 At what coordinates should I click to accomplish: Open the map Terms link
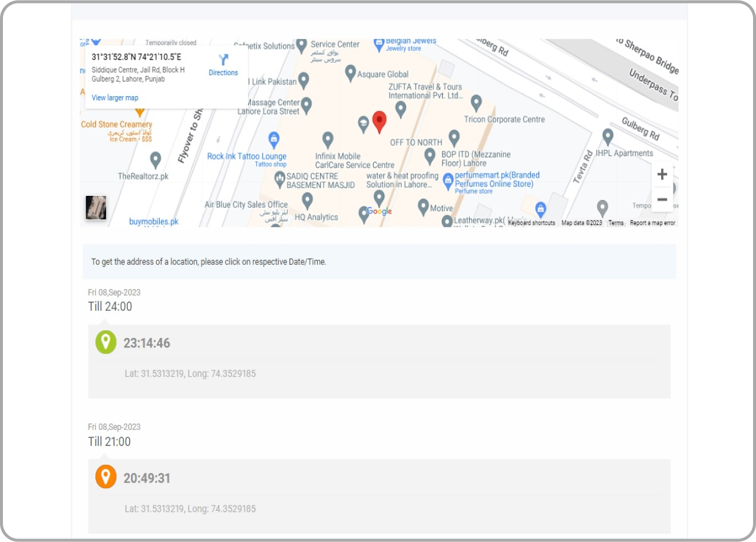pyautogui.click(x=616, y=223)
